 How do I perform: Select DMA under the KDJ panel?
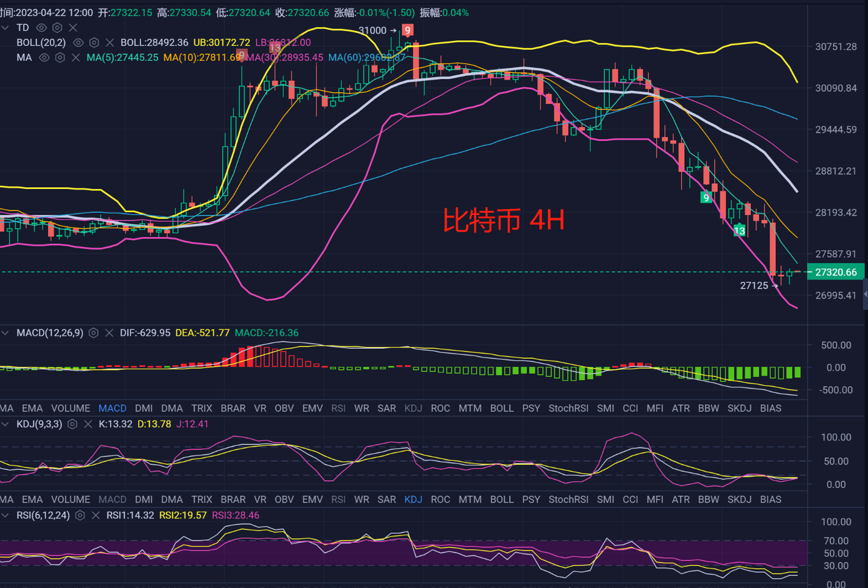(172, 499)
